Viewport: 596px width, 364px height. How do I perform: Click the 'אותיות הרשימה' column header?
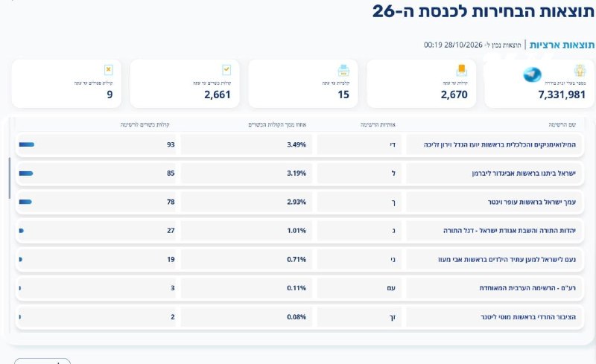coord(378,124)
